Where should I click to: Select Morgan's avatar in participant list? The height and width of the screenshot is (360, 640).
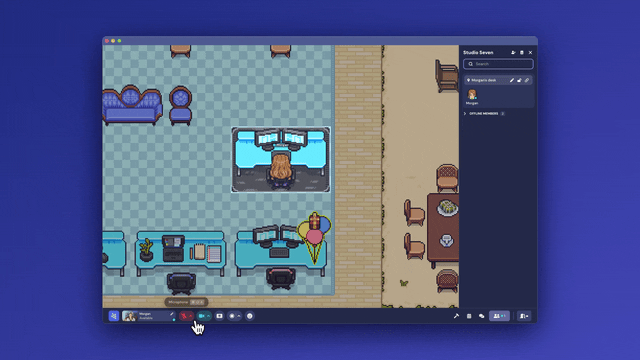point(472,95)
